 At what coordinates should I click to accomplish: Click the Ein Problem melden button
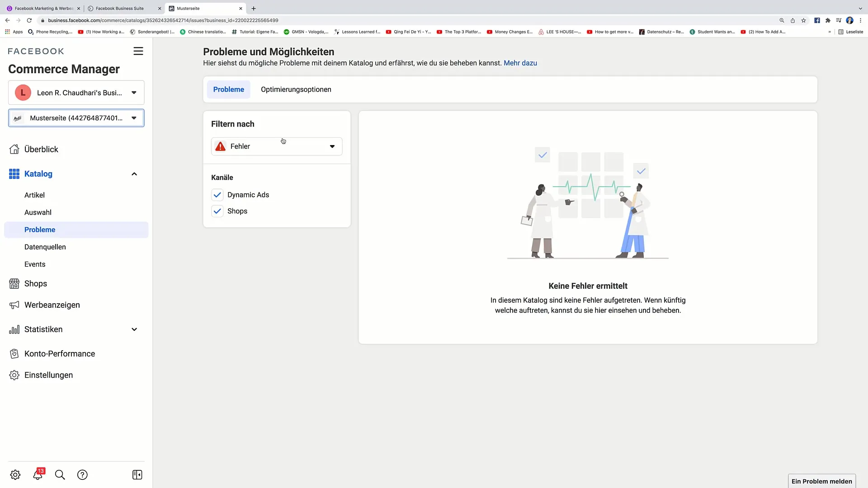tap(821, 481)
